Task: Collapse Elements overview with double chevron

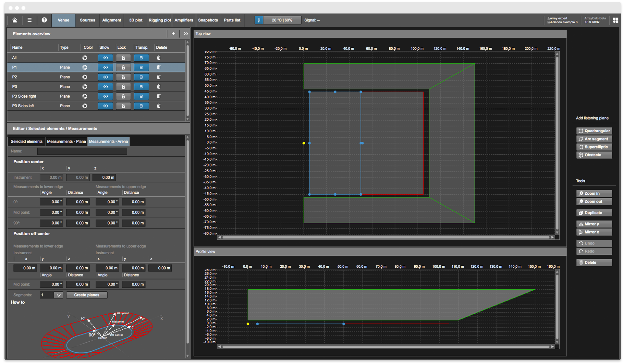Action: (186, 34)
